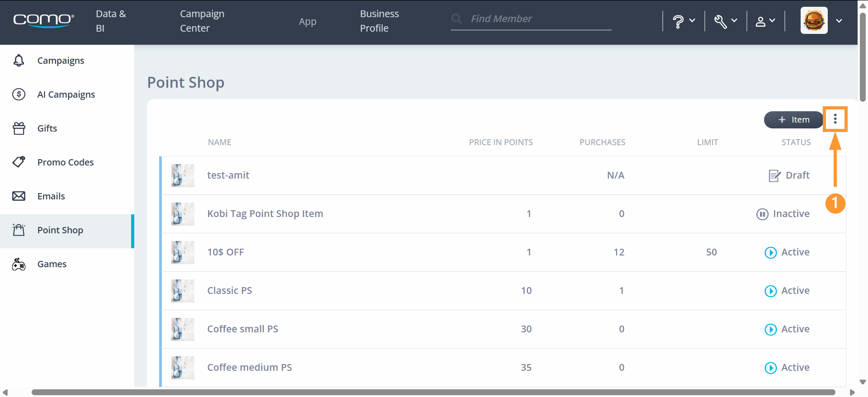The width and height of the screenshot is (868, 397).
Task: Click the vertical scrollbar thumb
Action: click(863, 57)
